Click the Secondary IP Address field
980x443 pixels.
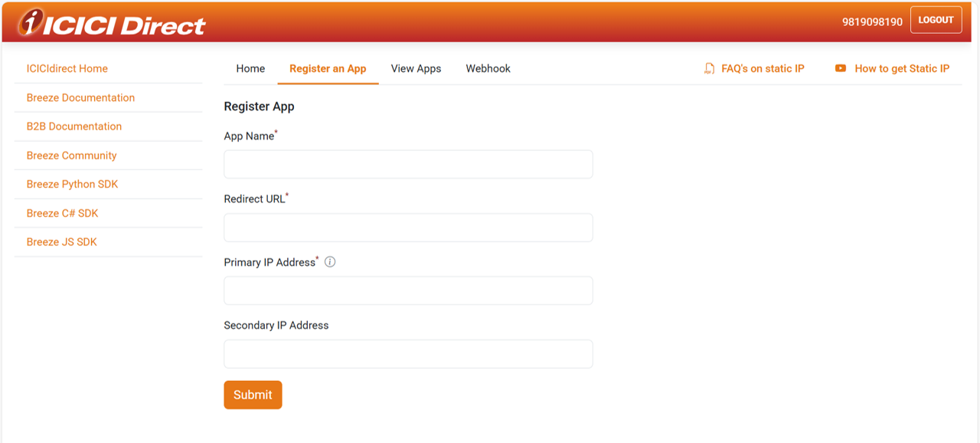click(x=408, y=353)
